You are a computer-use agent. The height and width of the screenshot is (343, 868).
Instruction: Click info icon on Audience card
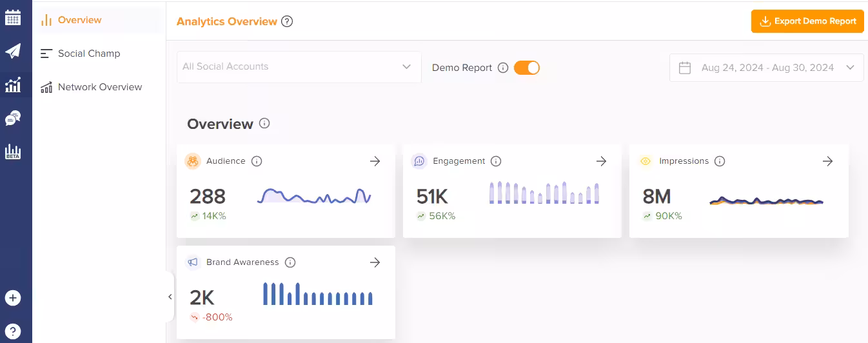257,161
